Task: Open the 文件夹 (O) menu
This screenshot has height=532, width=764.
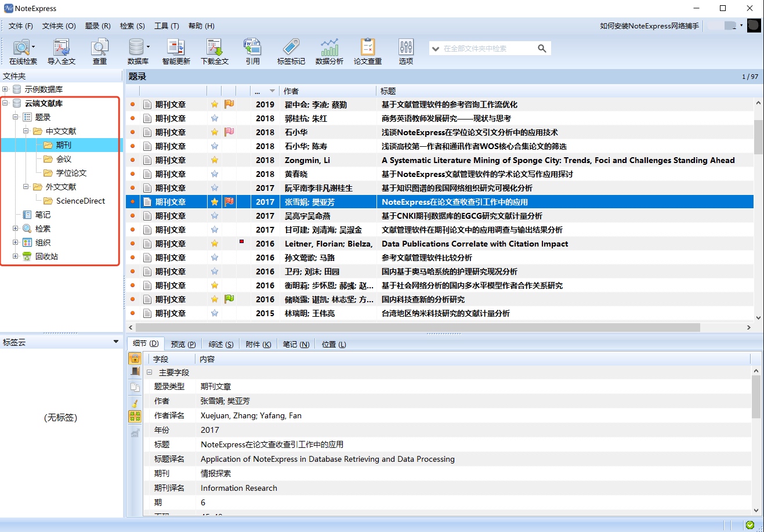Action: (x=59, y=26)
